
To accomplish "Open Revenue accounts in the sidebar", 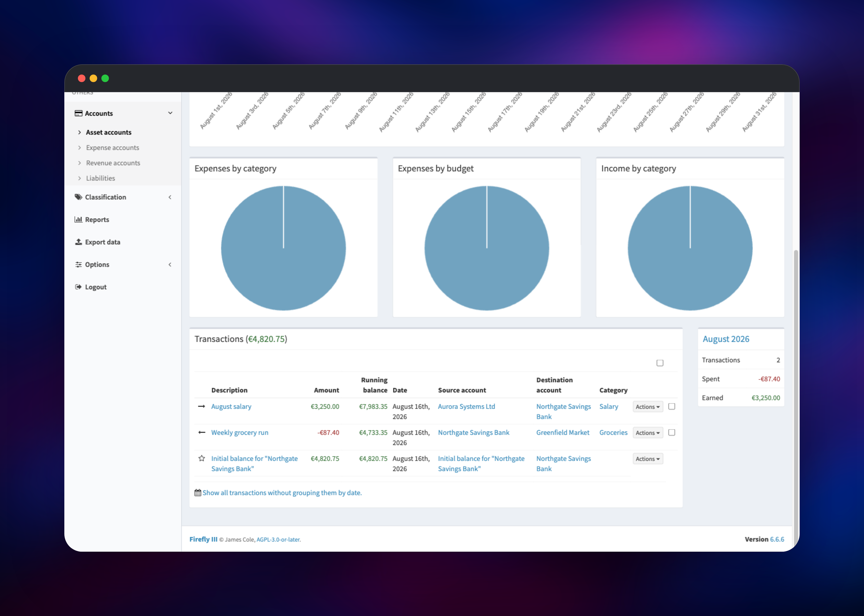I will click(x=113, y=163).
